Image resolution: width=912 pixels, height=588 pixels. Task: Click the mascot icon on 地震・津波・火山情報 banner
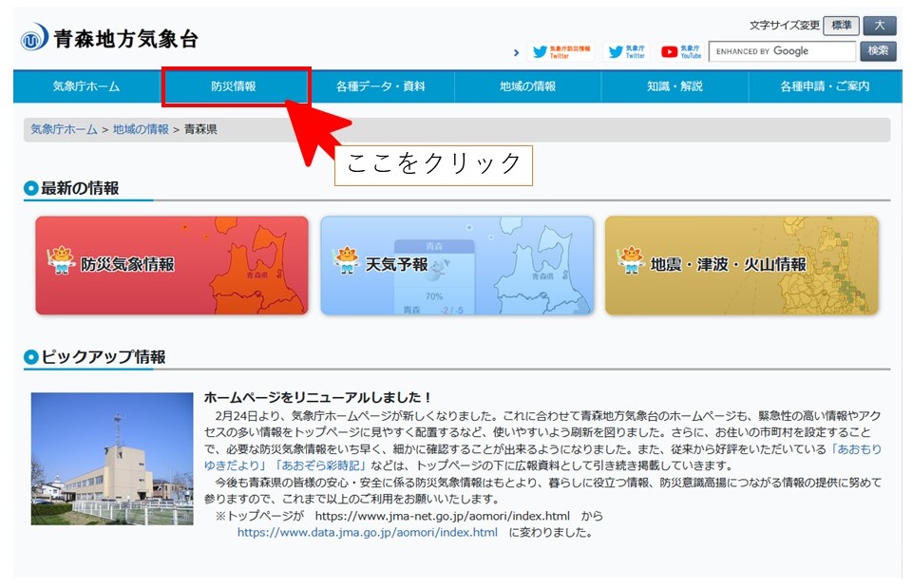[x=630, y=260]
